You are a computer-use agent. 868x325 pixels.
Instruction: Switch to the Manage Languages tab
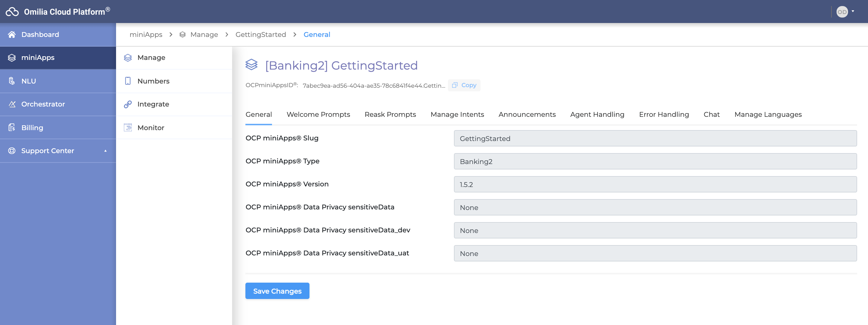point(768,114)
